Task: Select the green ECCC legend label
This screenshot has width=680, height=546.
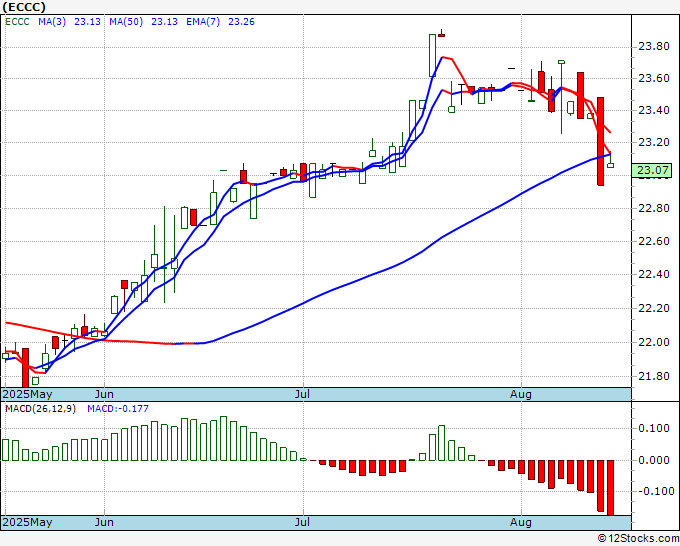Action: 17,22
